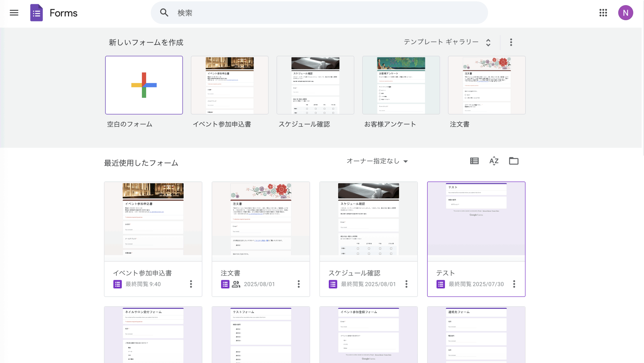This screenshot has height=363, width=644.
Task: Click the Forms title text
Action: (63, 13)
